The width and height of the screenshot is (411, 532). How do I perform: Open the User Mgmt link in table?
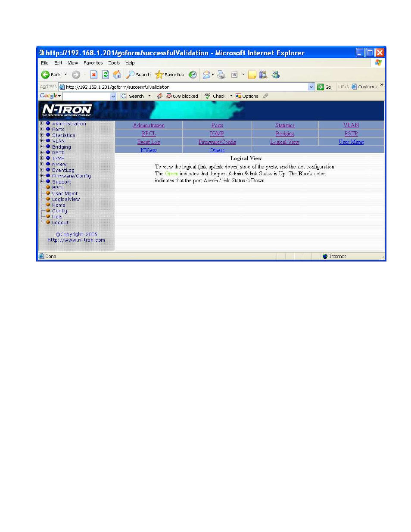point(351,142)
